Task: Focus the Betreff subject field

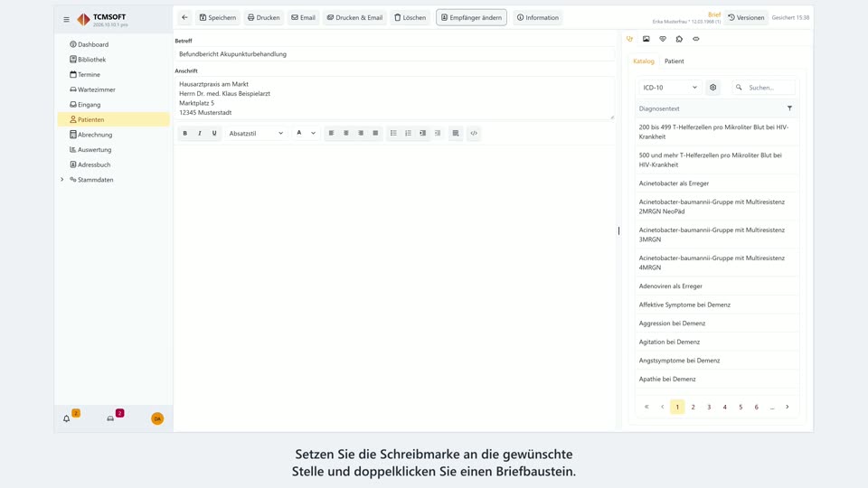Action: point(395,54)
